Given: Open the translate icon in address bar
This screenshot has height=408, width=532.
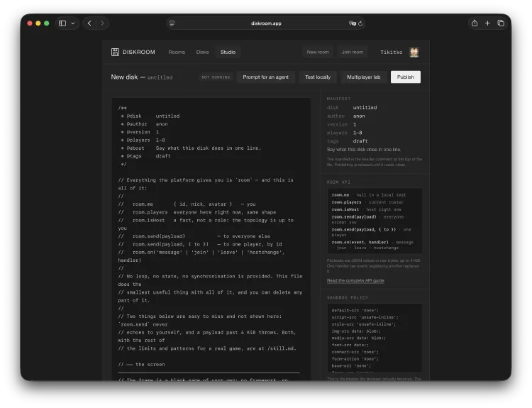Looking at the screenshot, I should (x=352, y=23).
